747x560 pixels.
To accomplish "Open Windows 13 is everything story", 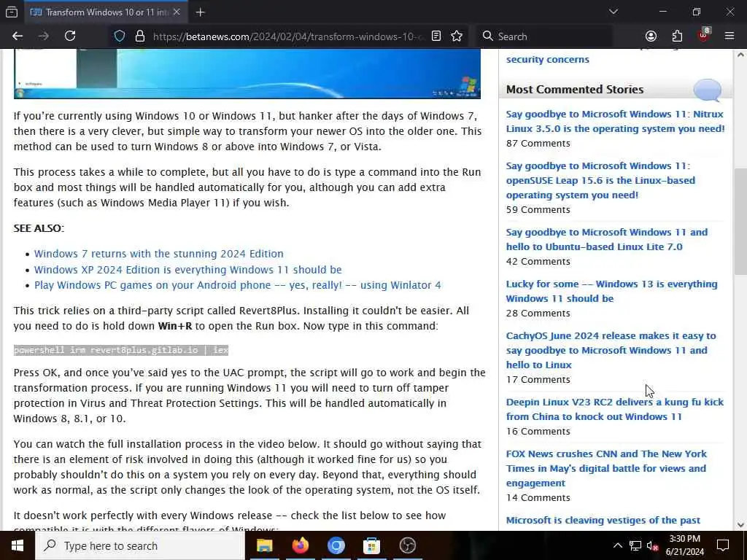I will click(612, 291).
